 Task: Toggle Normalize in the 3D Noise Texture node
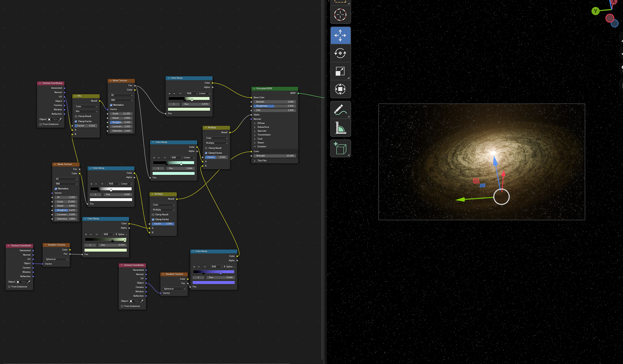(x=111, y=105)
